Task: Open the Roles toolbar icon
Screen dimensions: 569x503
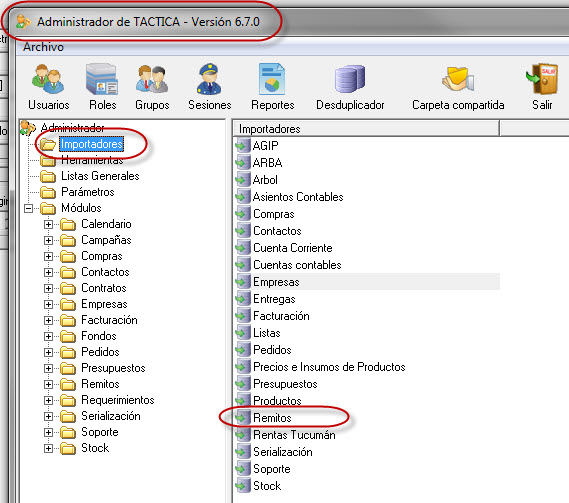Action: pos(102,79)
